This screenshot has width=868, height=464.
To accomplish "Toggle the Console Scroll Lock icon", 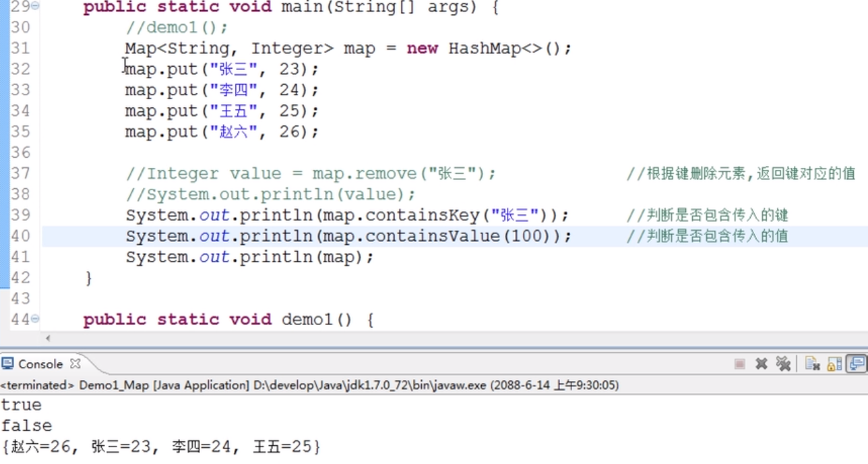I will point(834,364).
